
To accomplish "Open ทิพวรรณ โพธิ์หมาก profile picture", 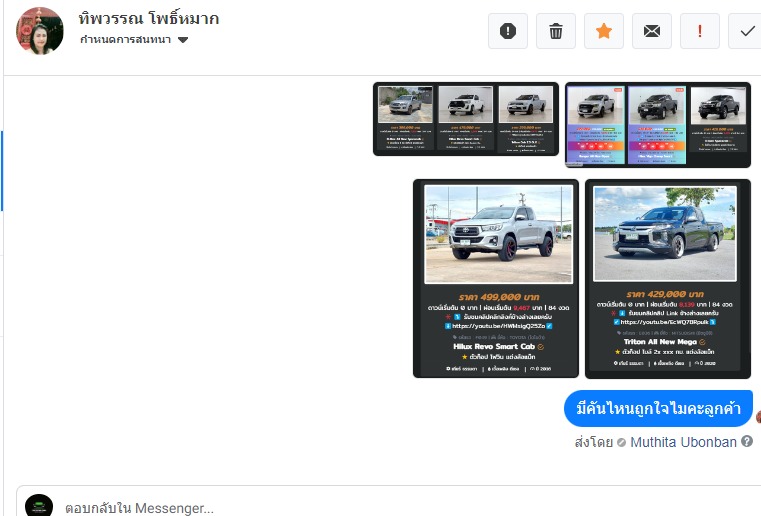I will click(x=40, y=31).
